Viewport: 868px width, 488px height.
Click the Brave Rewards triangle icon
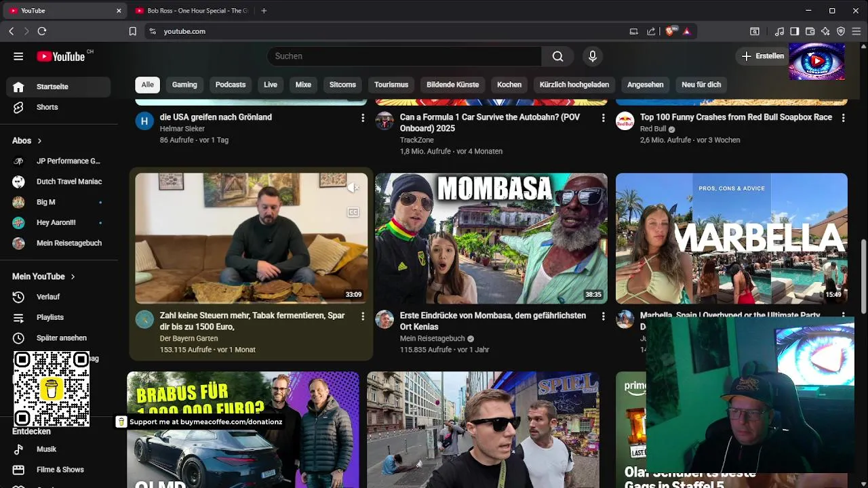pos(687,31)
